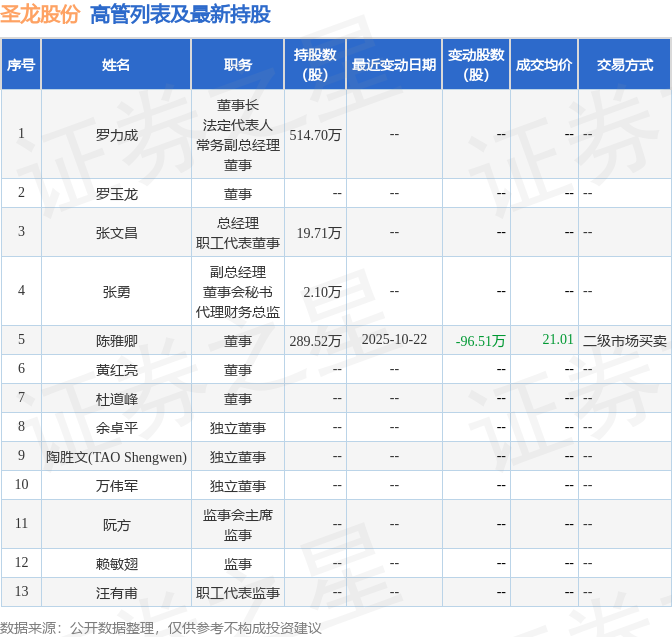Image resolution: width=672 pixels, height=637 pixels.
Task: Click the date 2025-10-22
Action: (394, 340)
